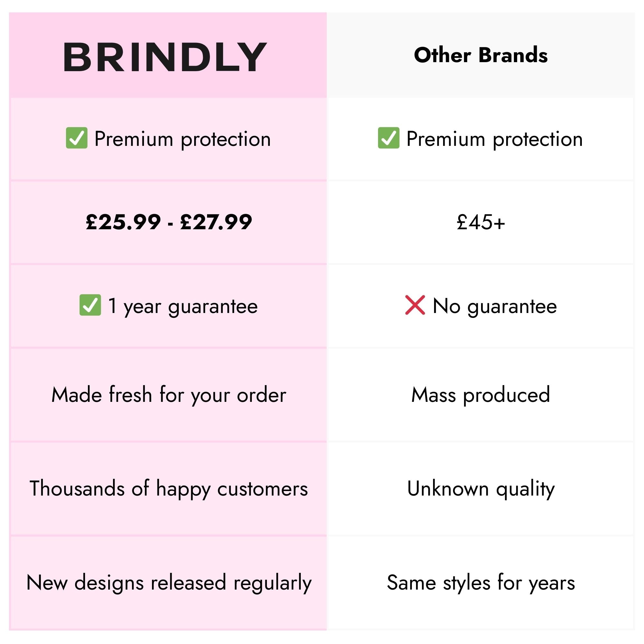Click the Unknown quality text
This screenshot has width=644, height=644.
[481, 489]
